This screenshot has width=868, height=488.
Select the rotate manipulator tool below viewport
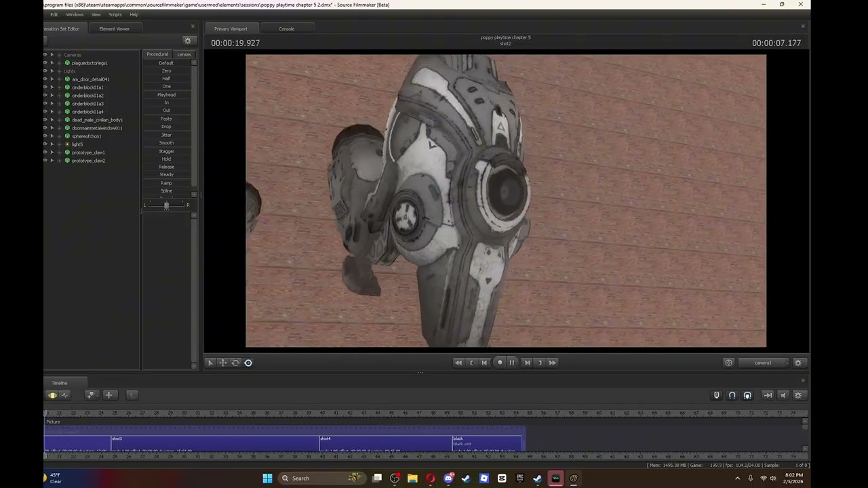(235, 363)
